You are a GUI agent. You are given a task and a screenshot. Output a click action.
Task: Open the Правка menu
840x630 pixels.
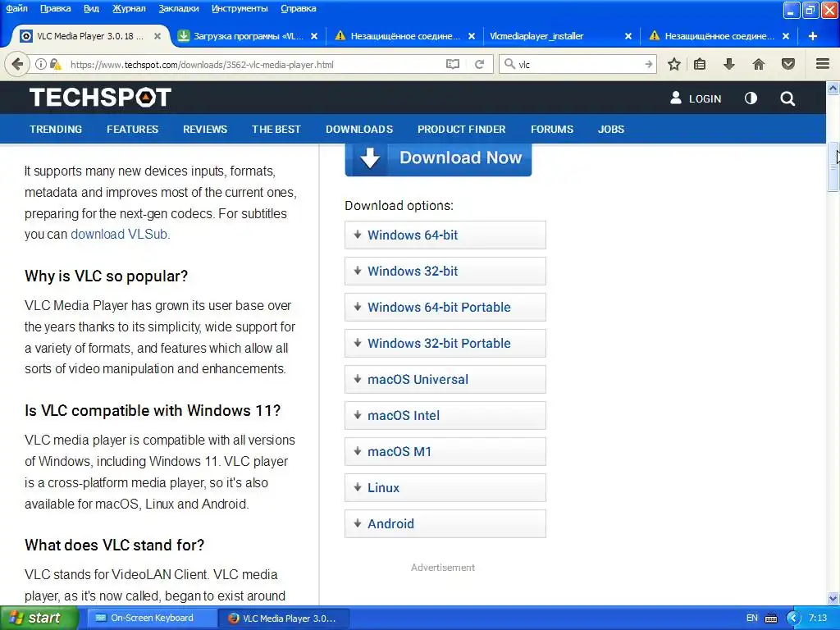[55, 8]
